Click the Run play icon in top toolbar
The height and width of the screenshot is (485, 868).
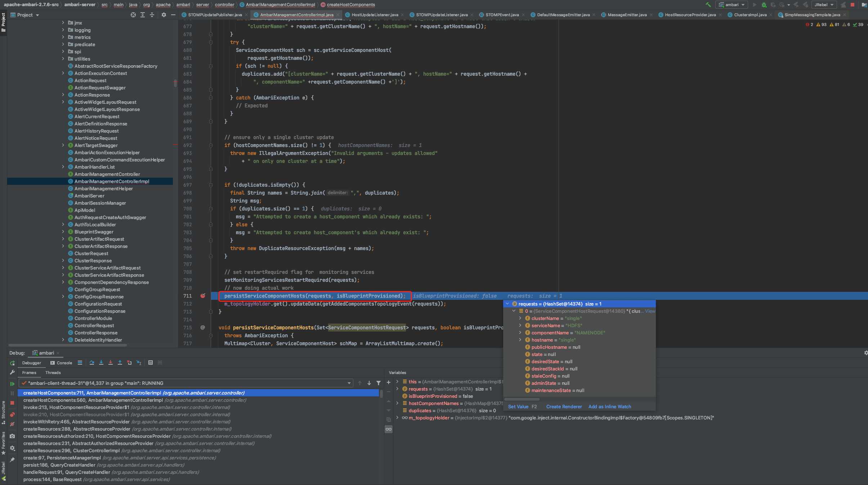(x=755, y=5)
